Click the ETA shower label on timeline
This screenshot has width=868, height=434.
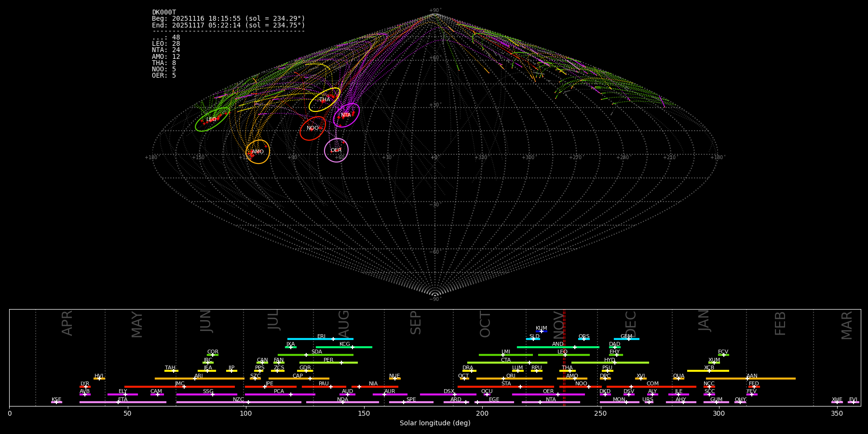click(123, 400)
